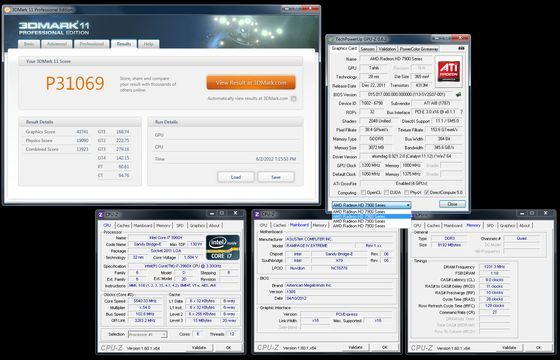Select the active Memory tab in the right CPU-Z
The image size is (560, 360).
tap(474, 225)
